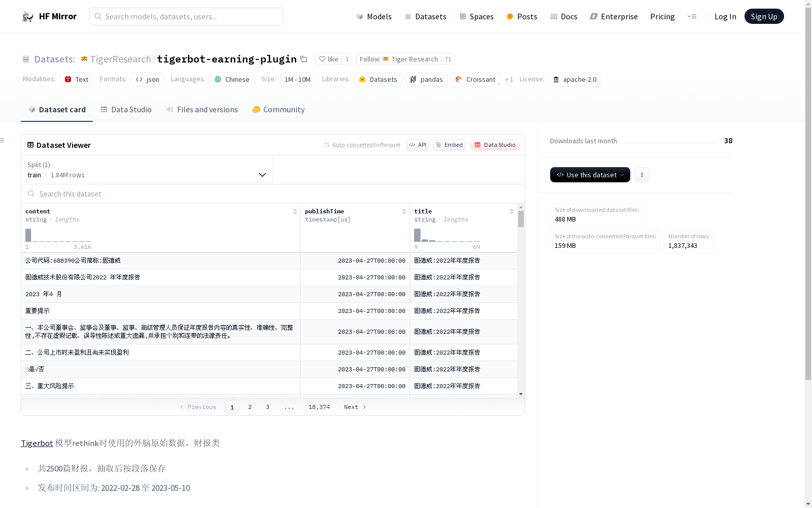The image size is (812, 508).
Task: Open the navigation more-menu icon
Action: (x=692, y=16)
